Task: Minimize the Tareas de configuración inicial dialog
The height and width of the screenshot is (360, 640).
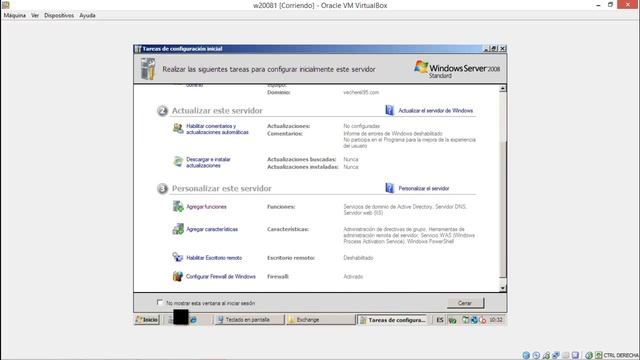Action: [487, 49]
